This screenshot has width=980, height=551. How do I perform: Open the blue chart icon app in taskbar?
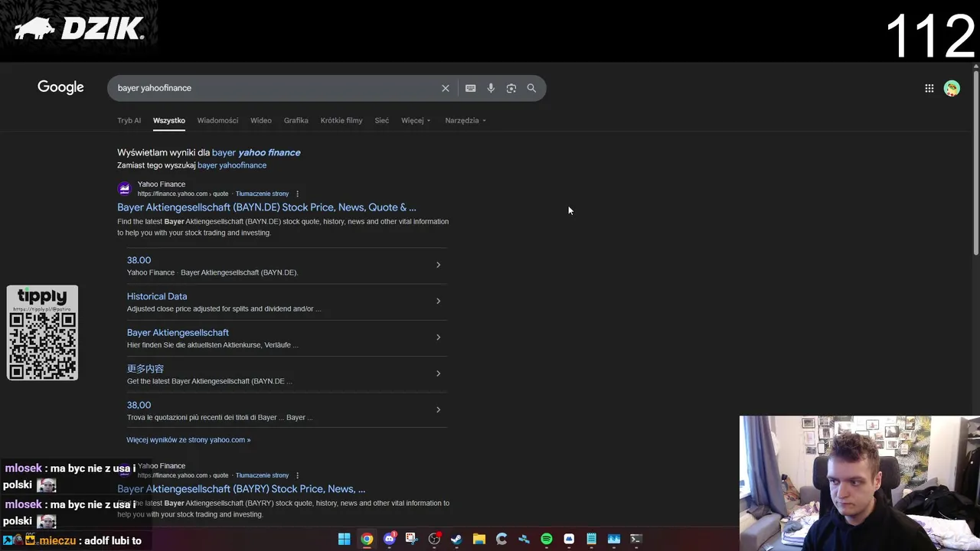point(613,540)
